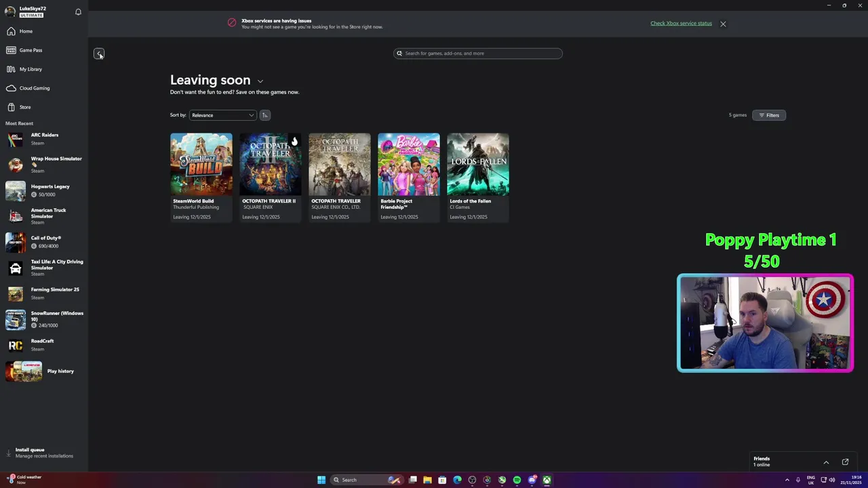Open Wrap House Simulator recent entry
This screenshot has width=868, height=488.
click(x=44, y=164)
